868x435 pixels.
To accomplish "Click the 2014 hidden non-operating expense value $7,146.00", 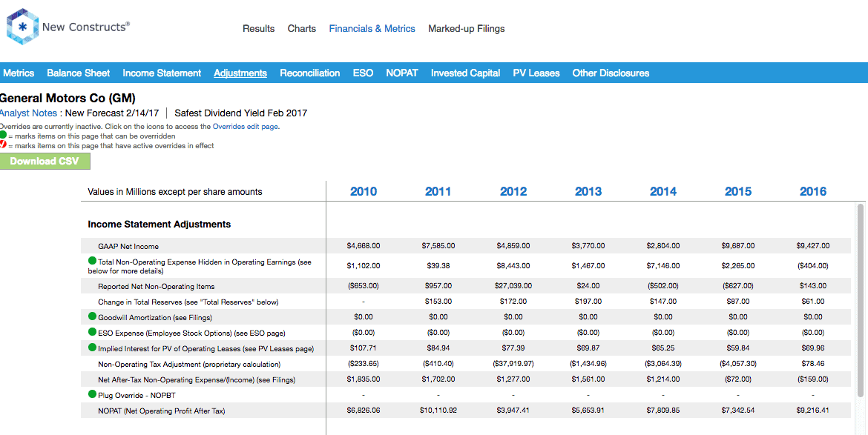I will (x=663, y=265).
